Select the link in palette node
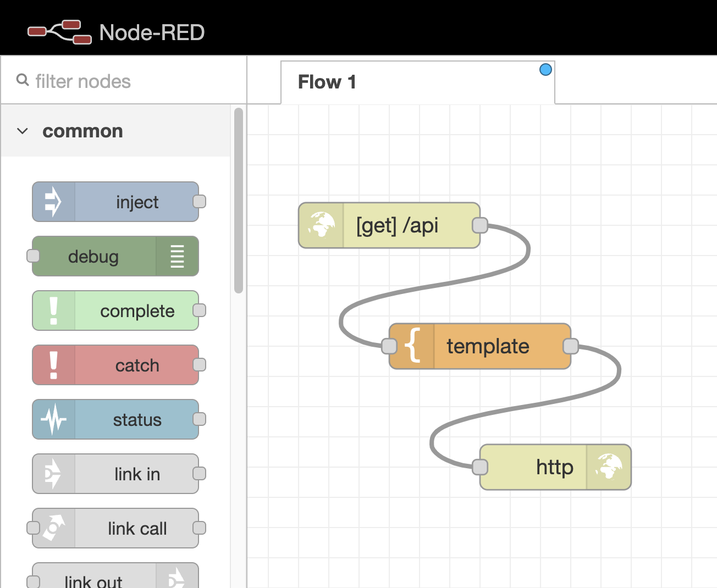The image size is (717, 588). [115, 474]
